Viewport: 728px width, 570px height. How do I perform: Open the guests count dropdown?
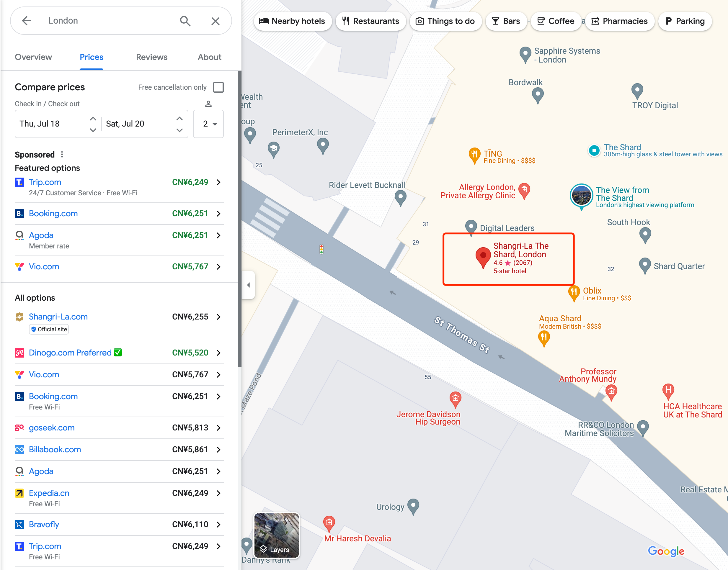208,124
